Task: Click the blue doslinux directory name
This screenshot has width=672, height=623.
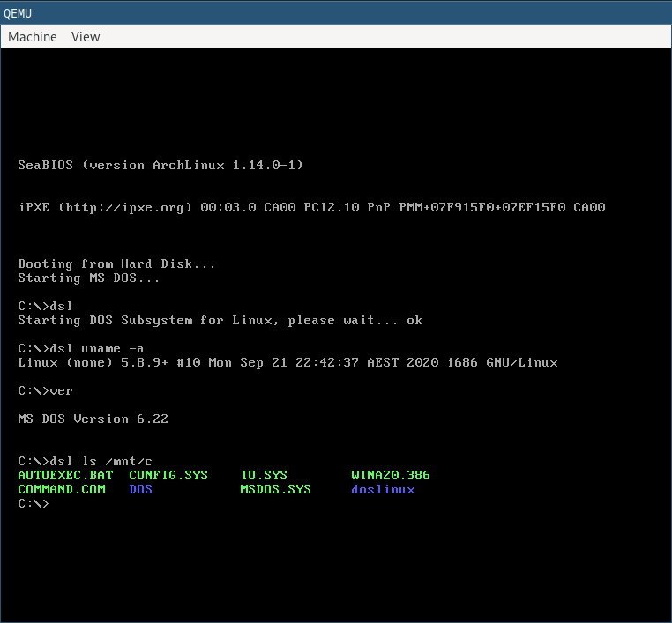Action: point(383,489)
